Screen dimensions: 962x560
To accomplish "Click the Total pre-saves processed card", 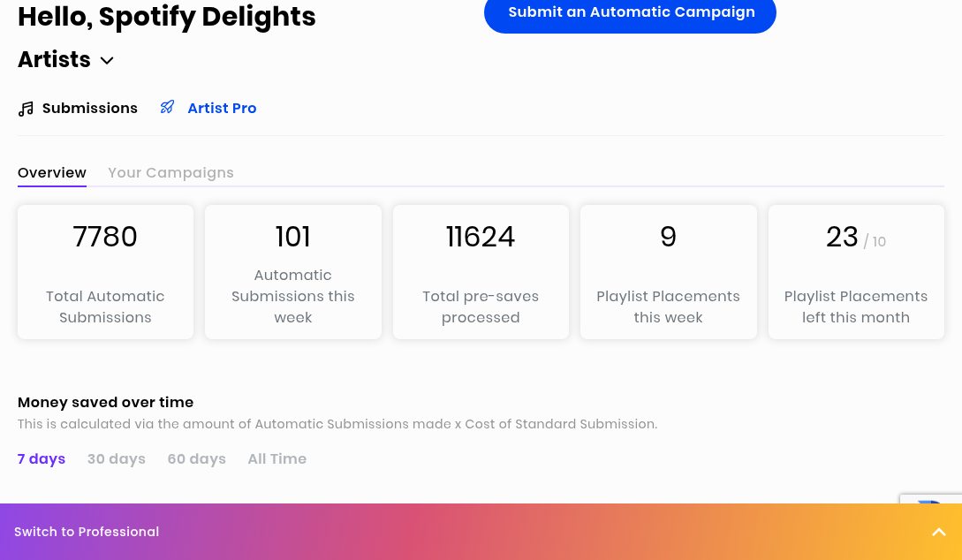I will pyautogui.click(x=481, y=272).
